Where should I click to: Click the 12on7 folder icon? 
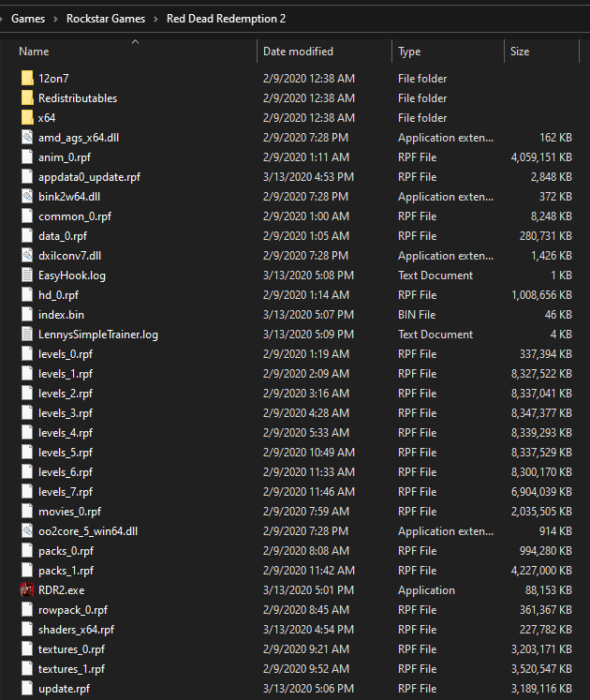(x=27, y=78)
